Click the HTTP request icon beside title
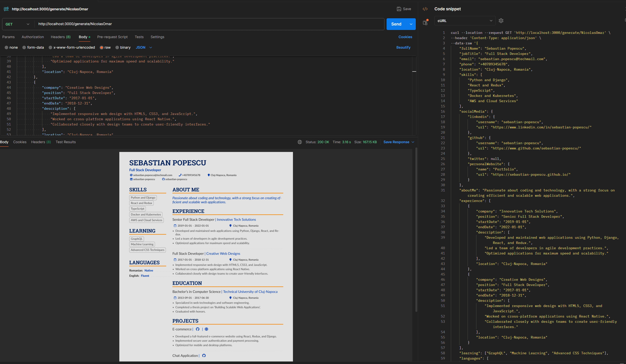626x364 pixels. pos(6,9)
